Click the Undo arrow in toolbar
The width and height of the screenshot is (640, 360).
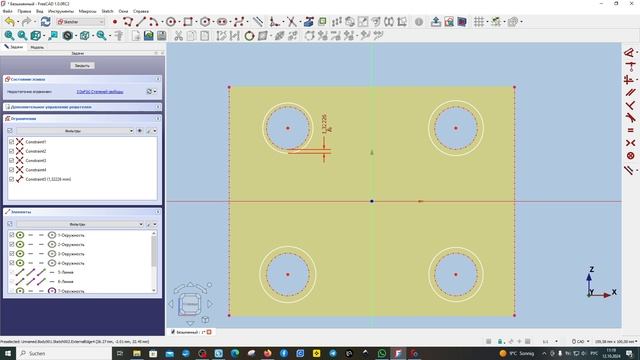click(10, 22)
